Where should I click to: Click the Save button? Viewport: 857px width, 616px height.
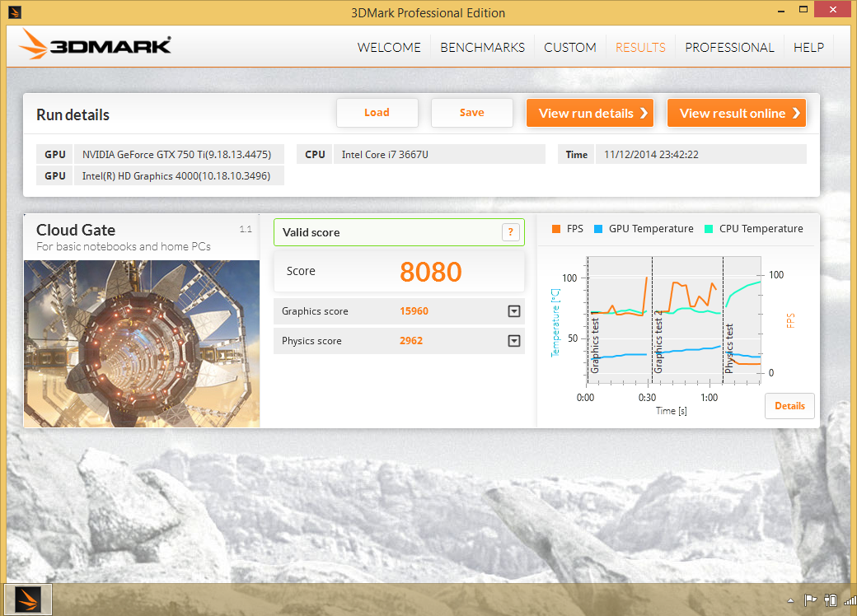click(471, 113)
